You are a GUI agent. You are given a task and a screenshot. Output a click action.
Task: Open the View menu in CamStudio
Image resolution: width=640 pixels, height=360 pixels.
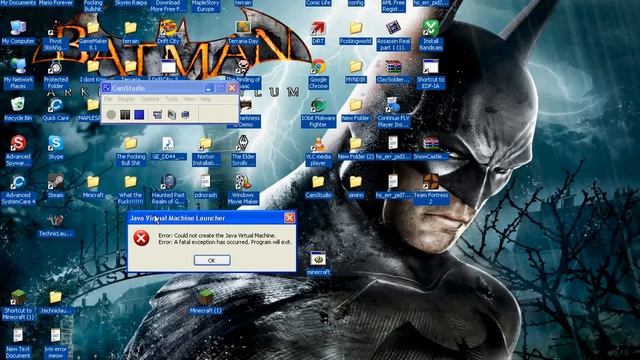coord(189,99)
